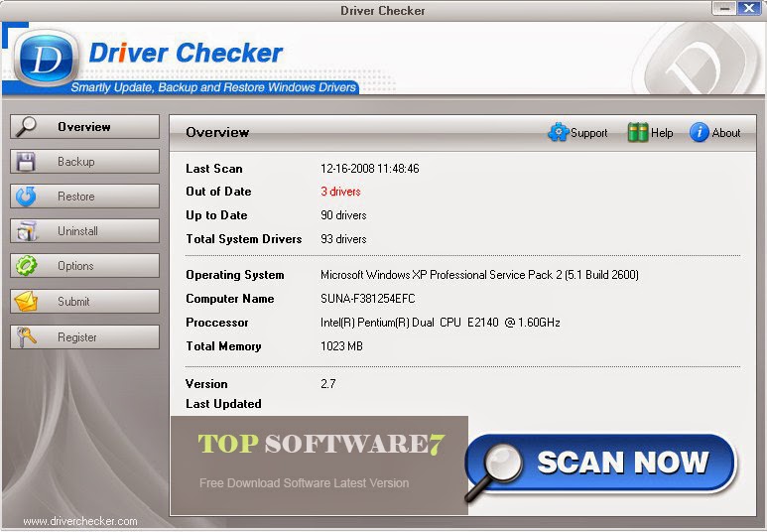The width and height of the screenshot is (767, 532).
Task: Open the Options section
Action: [84, 266]
